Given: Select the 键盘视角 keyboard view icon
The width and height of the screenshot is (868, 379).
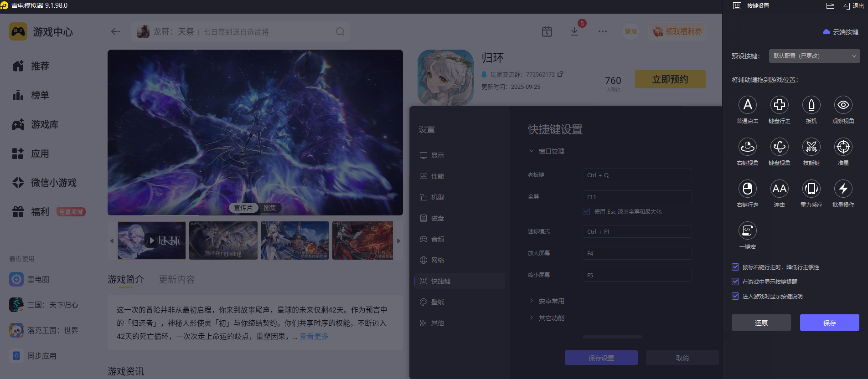Looking at the screenshot, I should click(x=780, y=147).
